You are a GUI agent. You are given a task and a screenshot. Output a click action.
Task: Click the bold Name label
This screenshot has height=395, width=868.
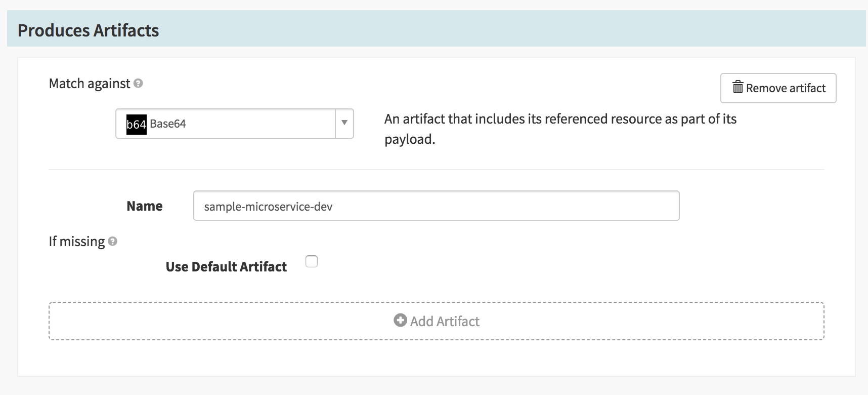click(145, 206)
